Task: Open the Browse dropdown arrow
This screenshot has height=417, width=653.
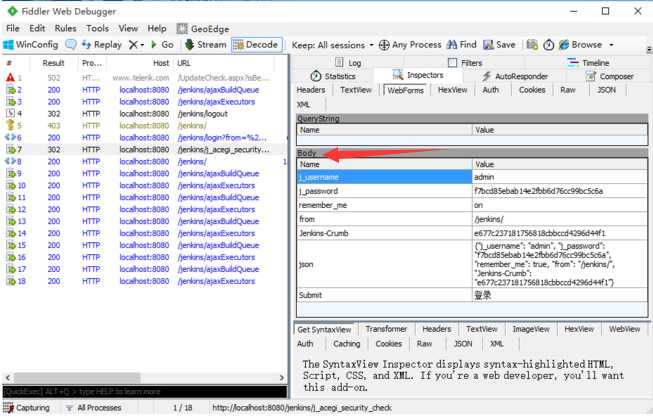Action: point(611,45)
